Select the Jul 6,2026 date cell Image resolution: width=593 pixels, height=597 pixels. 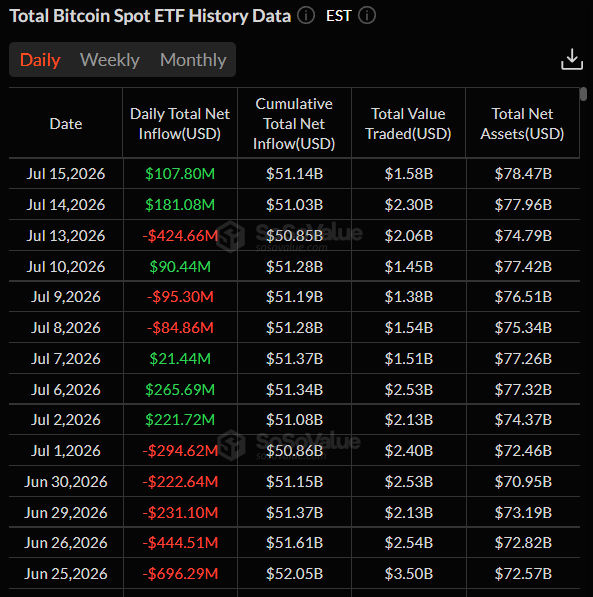click(66, 389)
